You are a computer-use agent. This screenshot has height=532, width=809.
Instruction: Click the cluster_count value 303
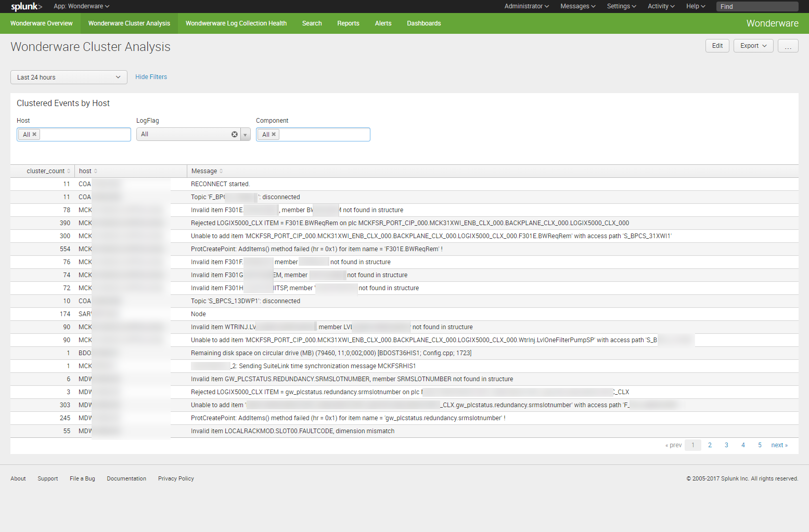click(65, 405)
